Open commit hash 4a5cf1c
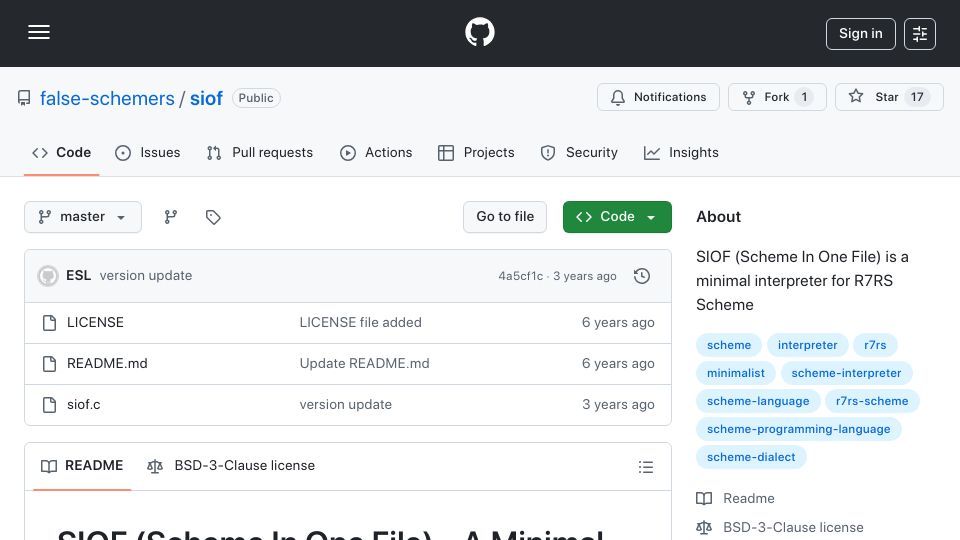The image size is (960, 540). coord(520,276)
